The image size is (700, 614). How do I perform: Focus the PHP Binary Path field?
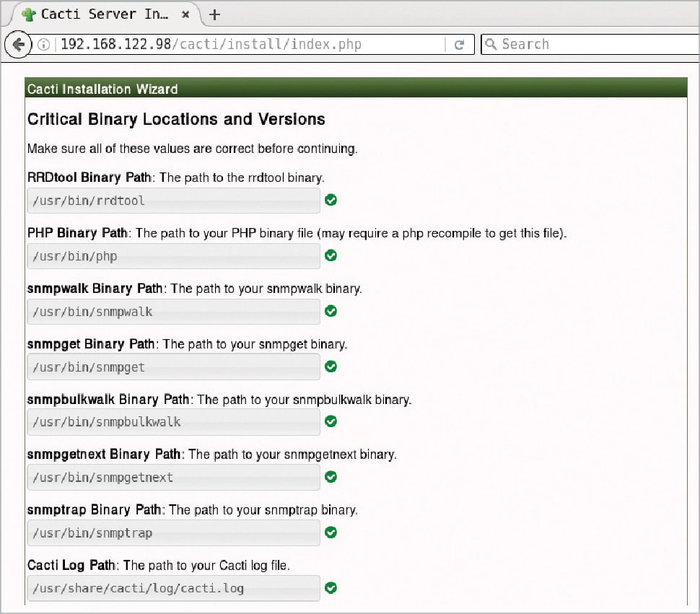pos(173,256)
